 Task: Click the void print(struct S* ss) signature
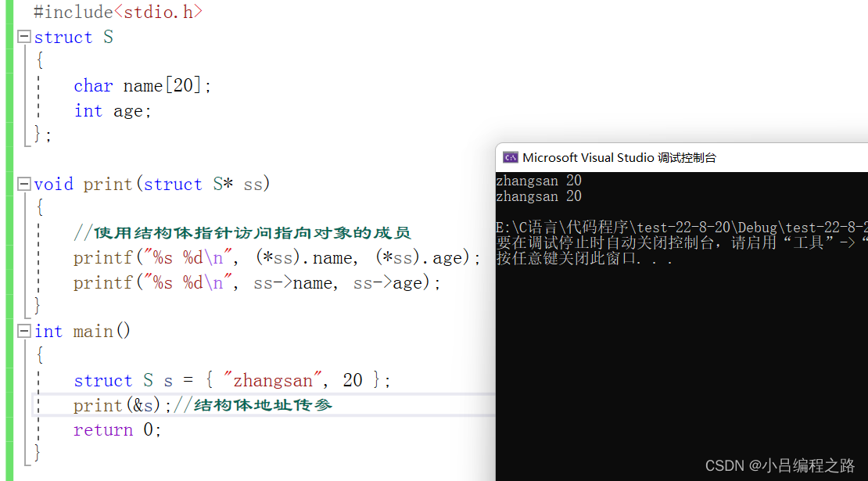click(152, 184)
